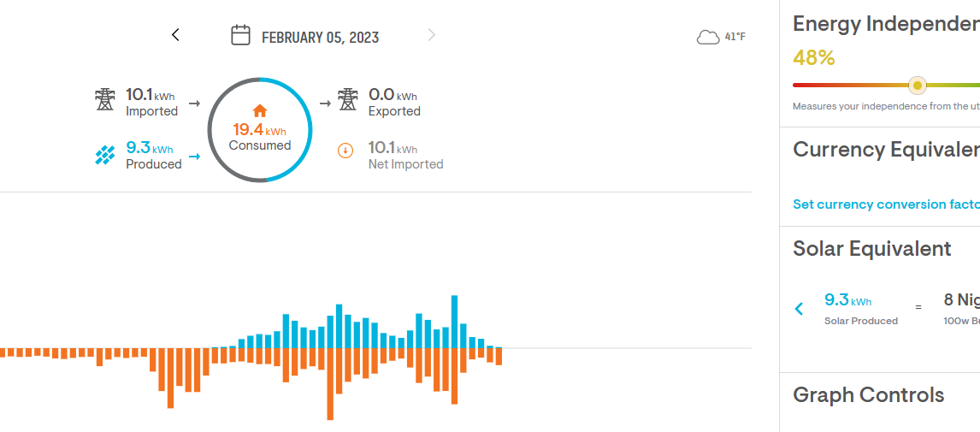
Task: Click the 48% Energy Independence value
Action: 814,58
